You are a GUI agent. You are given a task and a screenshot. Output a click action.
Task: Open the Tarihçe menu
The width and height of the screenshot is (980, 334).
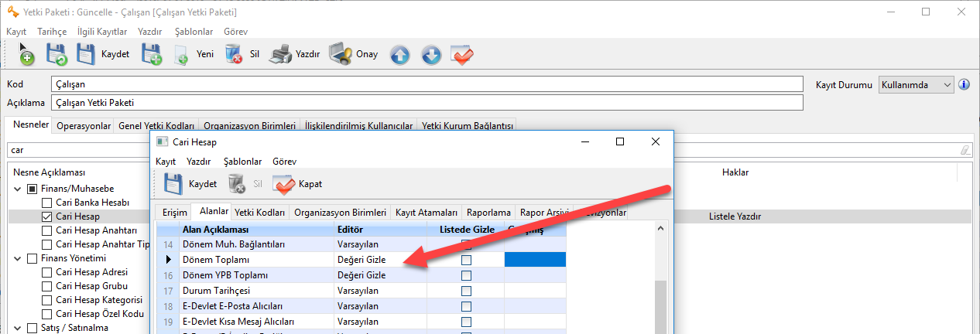tap(52, 32)
